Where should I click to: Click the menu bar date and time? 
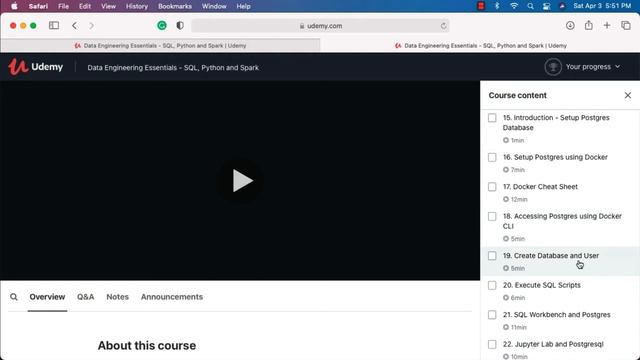pos(602,6)
